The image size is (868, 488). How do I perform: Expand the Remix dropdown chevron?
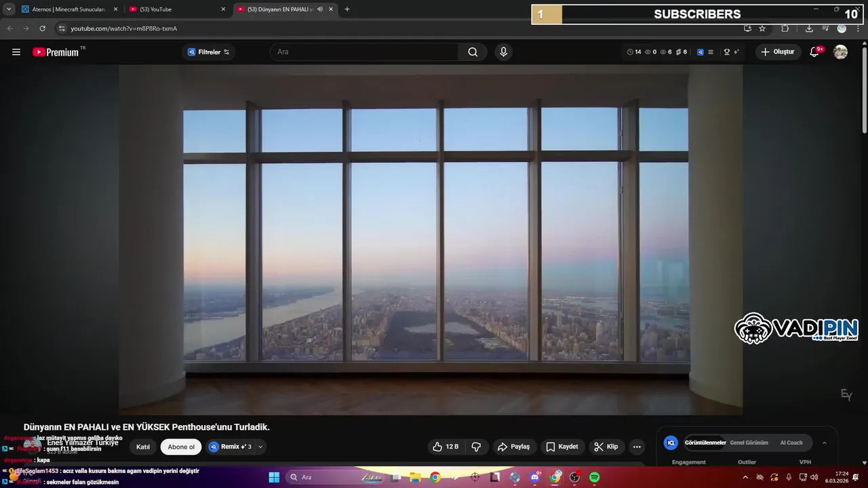(x=260, y=447)
